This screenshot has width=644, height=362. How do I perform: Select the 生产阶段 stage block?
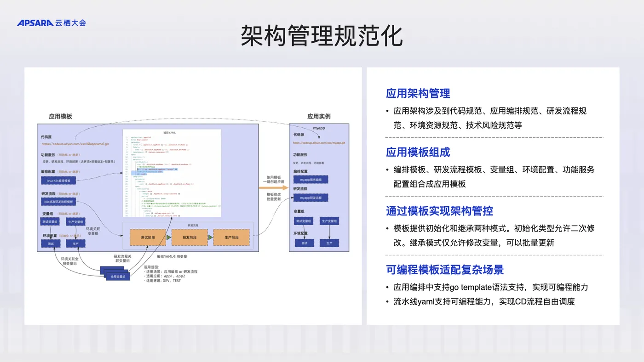(231, 238)
